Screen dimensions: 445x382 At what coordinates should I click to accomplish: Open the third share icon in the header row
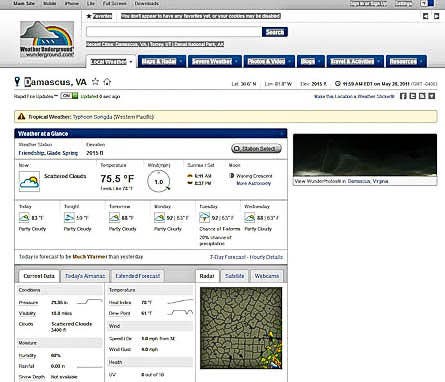(x=422, y=96)
